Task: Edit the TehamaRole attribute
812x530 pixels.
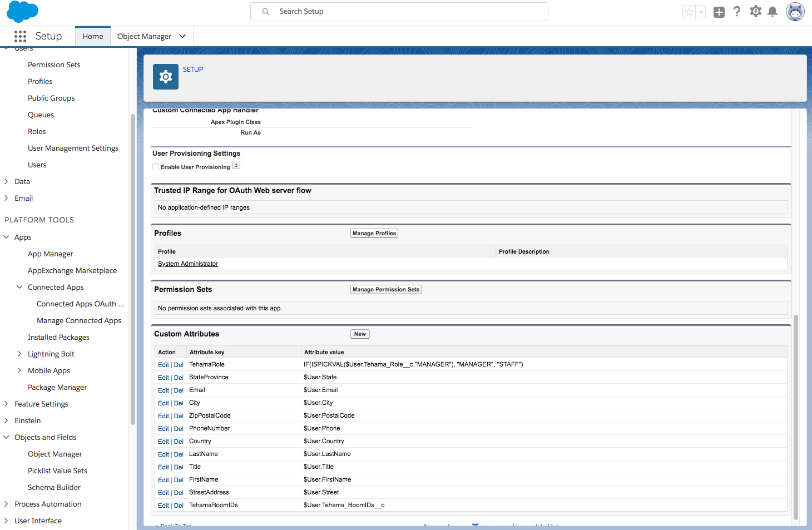Action: pyautogui.click(x=163, y=365)
